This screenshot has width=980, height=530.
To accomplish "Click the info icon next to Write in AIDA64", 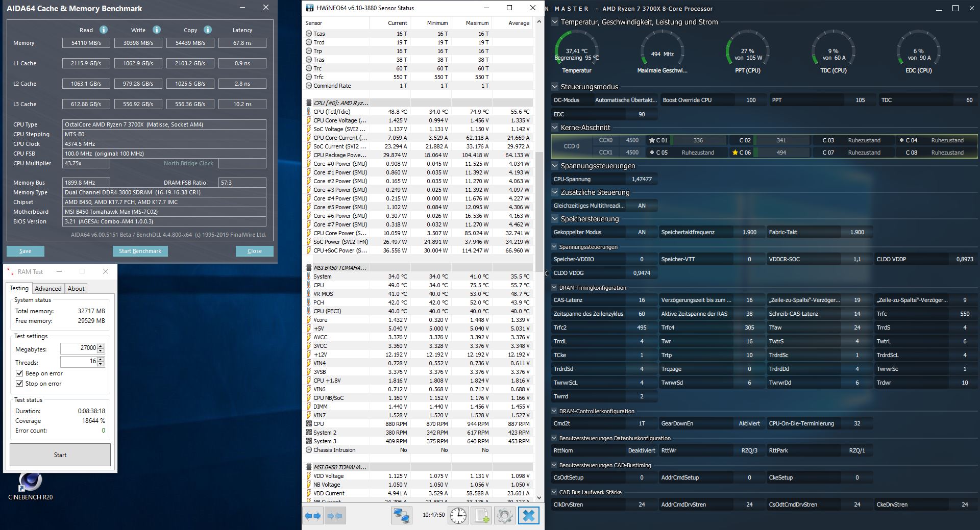I will point(157,30).
